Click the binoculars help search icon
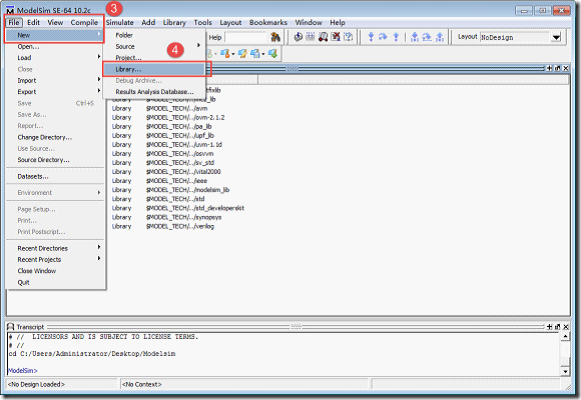Image resolution: width=581 pixels, height=400 pixels. click(275, 37)
